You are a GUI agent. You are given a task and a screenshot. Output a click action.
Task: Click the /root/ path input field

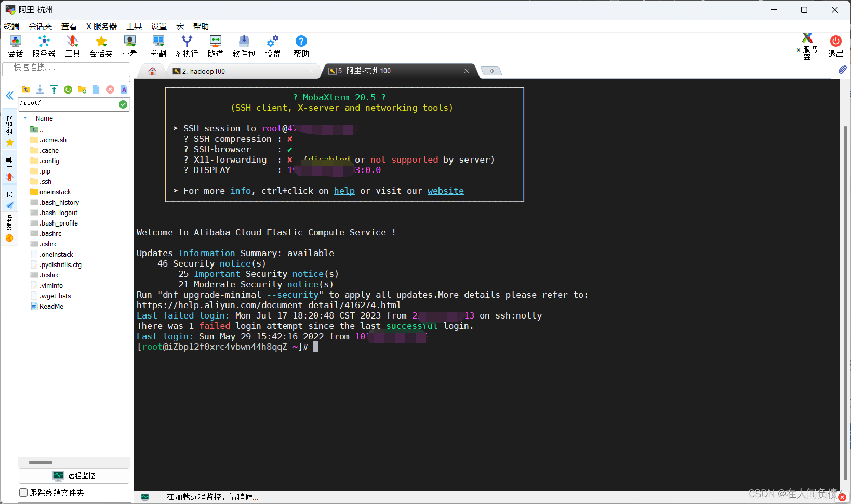[x=68, y=103]
